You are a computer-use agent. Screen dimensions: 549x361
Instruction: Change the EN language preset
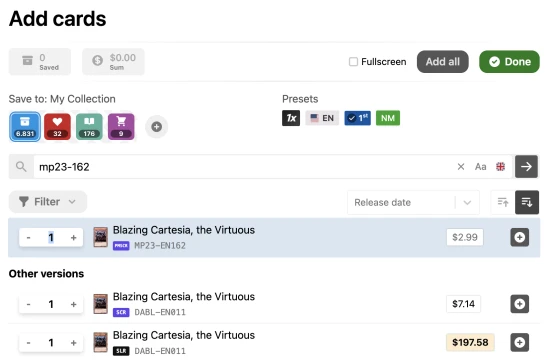tap(322, 118)
